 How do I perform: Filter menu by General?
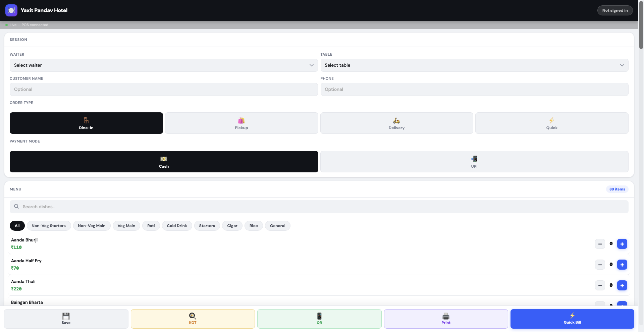(x=278, y=226)
